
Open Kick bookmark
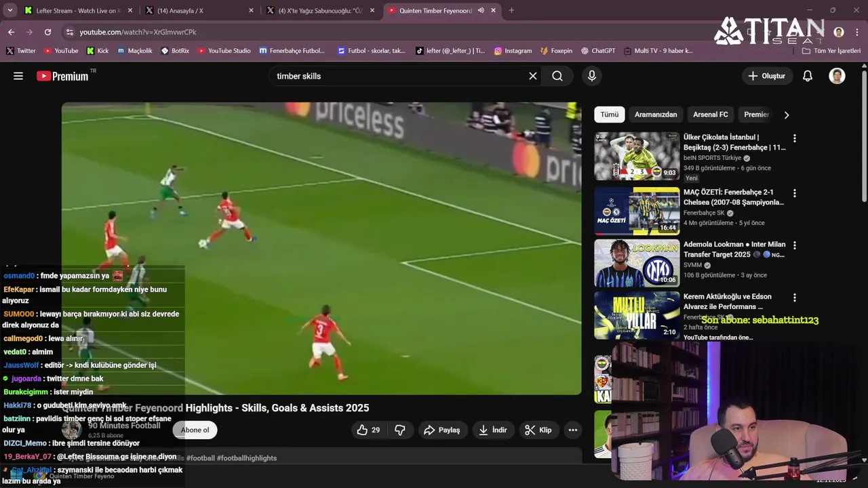(98, 51)
